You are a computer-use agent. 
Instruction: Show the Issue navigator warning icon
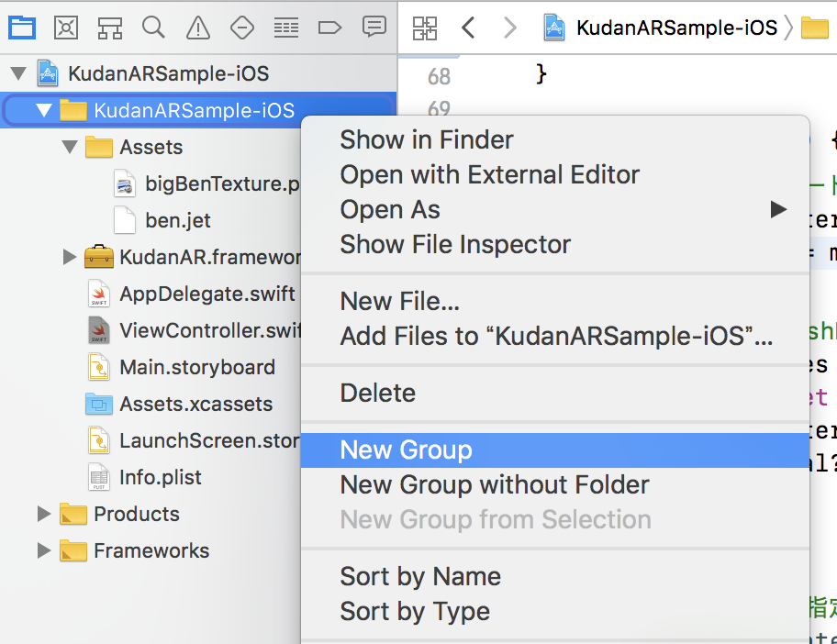198,28
